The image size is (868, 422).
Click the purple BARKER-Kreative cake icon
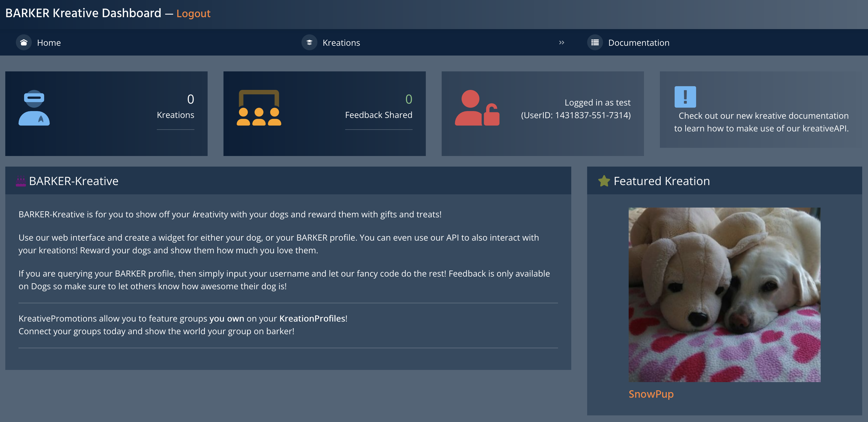click(x=21, y=181)
